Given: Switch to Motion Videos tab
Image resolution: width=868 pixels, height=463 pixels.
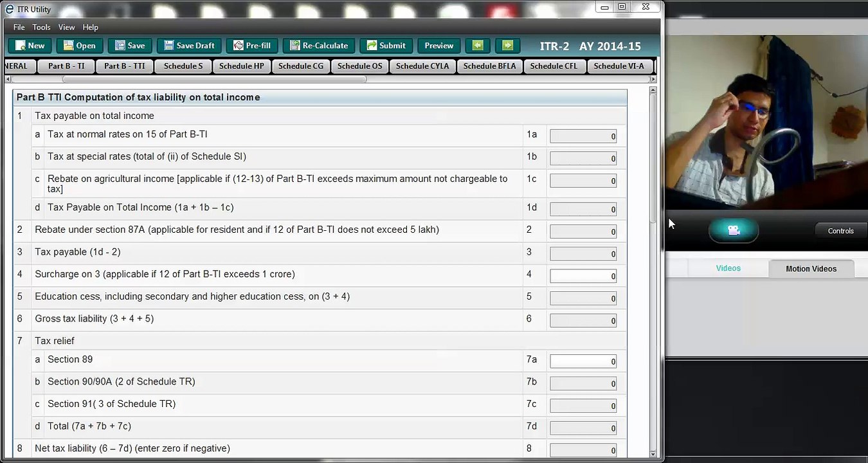Looking at the screenshot, I should tap(811, 269).
